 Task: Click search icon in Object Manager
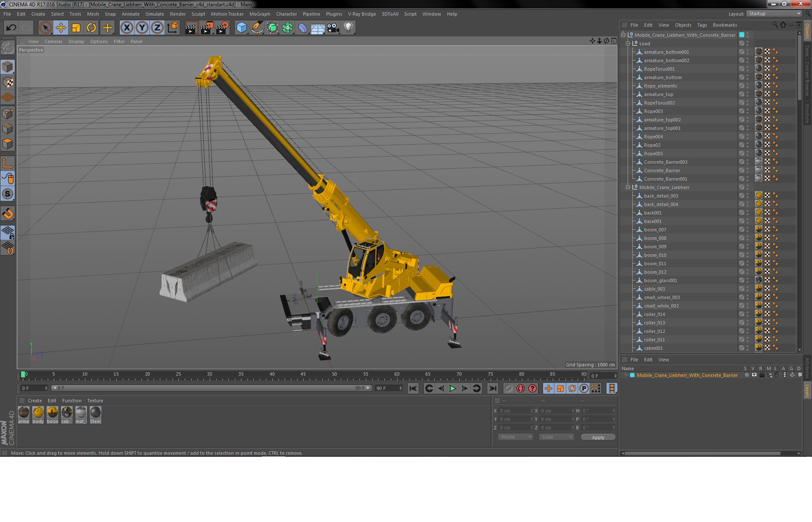pos(775,25)
